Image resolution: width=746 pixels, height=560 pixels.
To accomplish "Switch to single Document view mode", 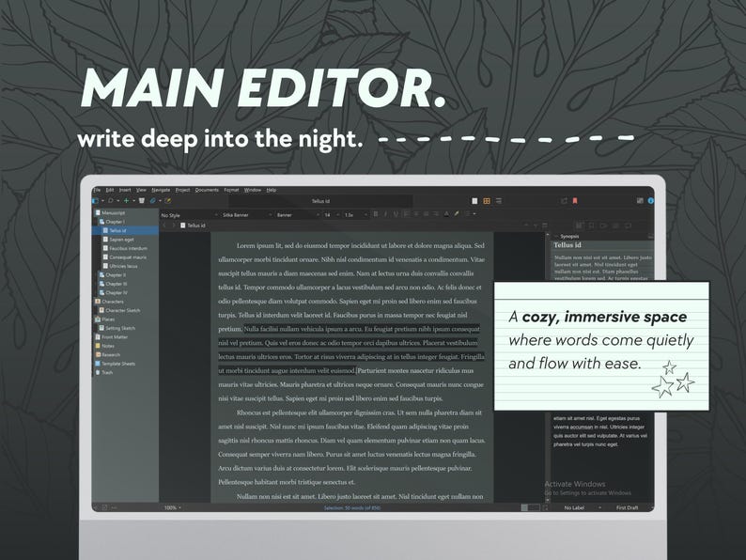I will coord(474,201).
